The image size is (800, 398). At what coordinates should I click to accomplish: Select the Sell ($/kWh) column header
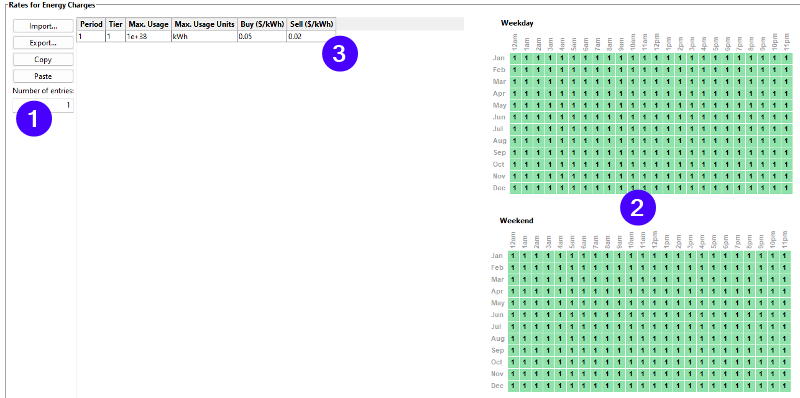pos(311,24)
